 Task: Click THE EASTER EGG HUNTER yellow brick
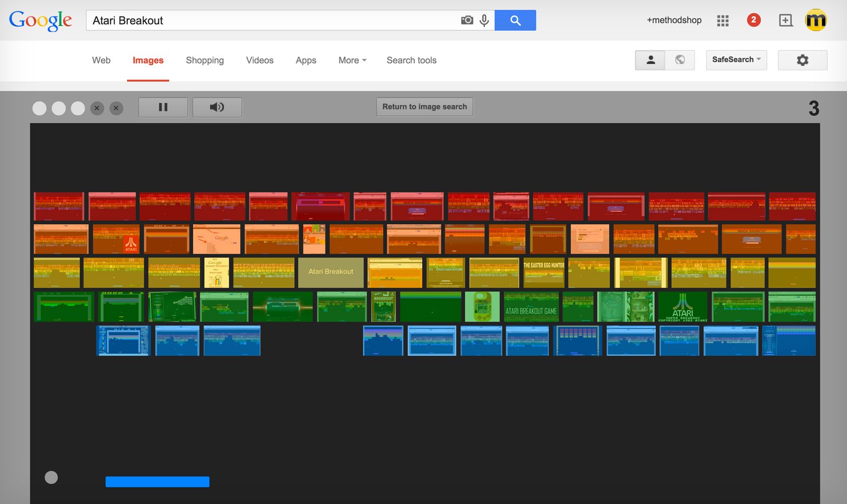(x=544, y=272)
